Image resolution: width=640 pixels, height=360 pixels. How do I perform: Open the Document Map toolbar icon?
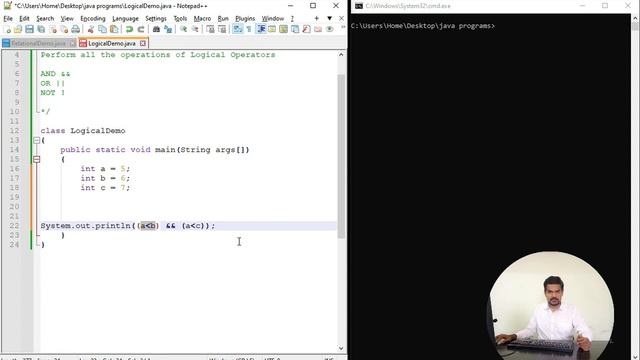tap(283, 29)
